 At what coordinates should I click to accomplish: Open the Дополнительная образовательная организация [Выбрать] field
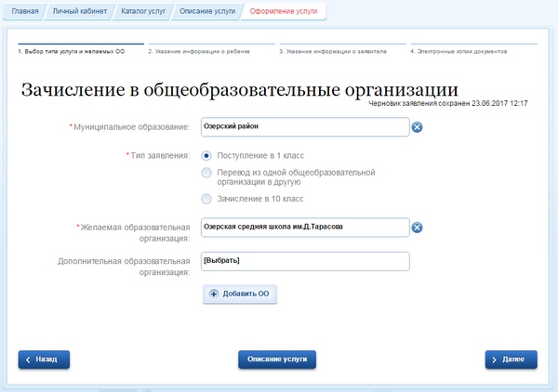[305, 261]
